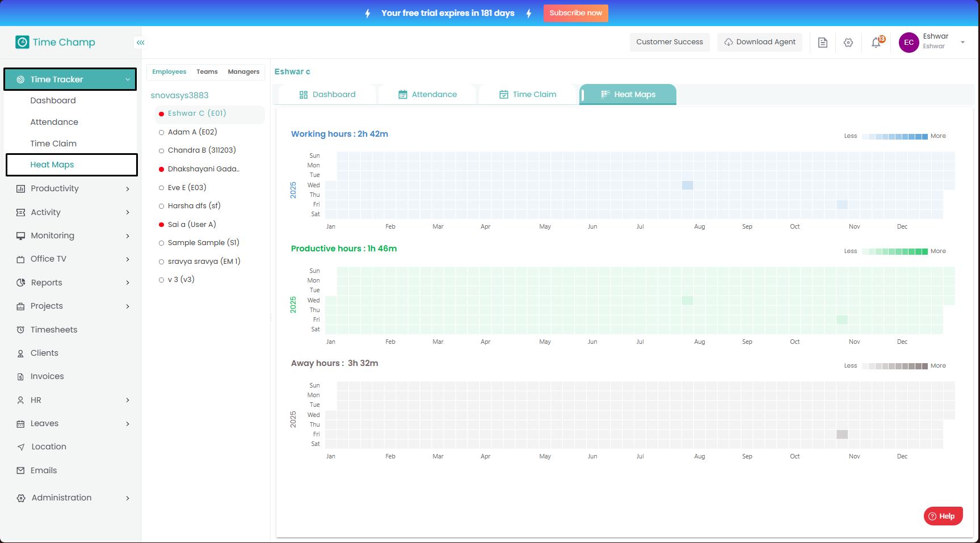Click the Time Champ logo
The image size is (980, 543).
55,42
